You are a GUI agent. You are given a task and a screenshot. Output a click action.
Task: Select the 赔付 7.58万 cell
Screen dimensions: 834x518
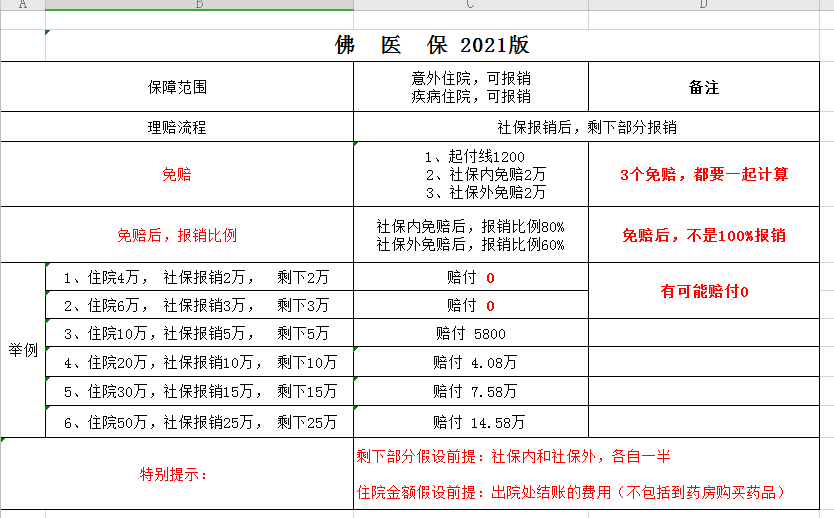[470, 391]
